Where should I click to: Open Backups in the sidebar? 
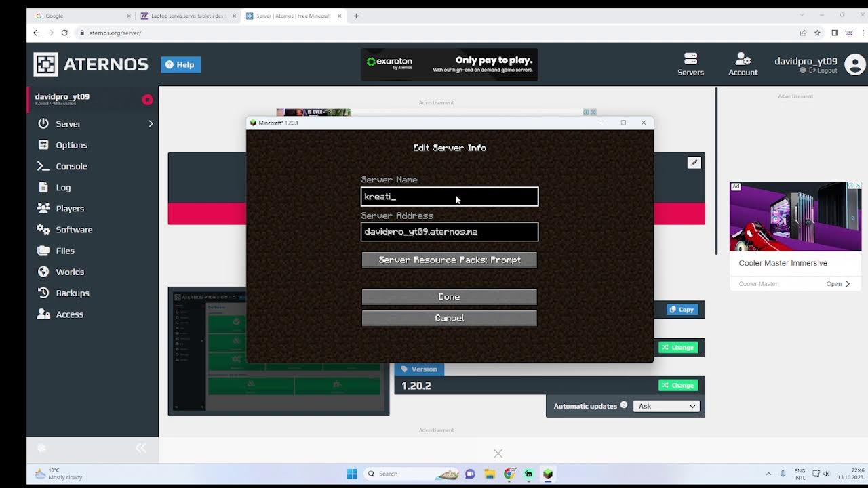click(x=73, y=293)
